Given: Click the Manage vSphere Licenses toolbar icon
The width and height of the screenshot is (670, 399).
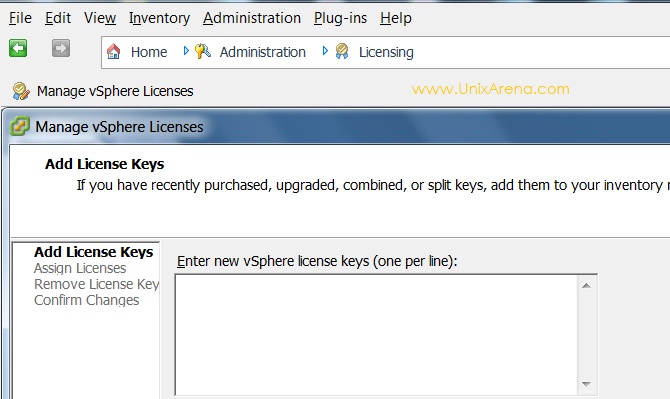Looking at the screenshot, I should coord(21,91).
